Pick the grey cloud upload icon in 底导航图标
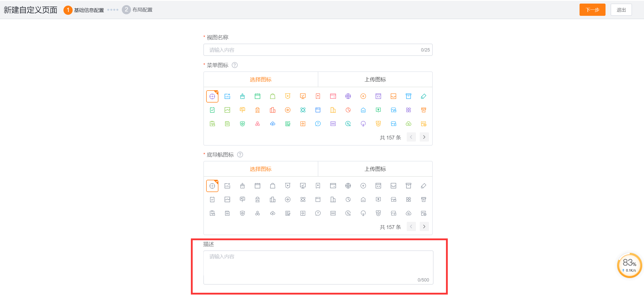Viewport: 644px width, 305px height. coord(273,213)
